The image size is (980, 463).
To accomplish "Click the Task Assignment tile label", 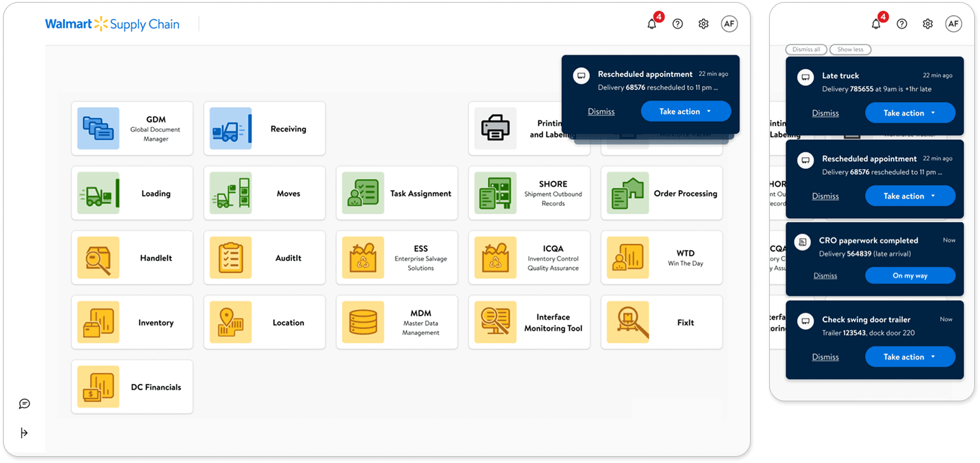I will coord(420,194).
